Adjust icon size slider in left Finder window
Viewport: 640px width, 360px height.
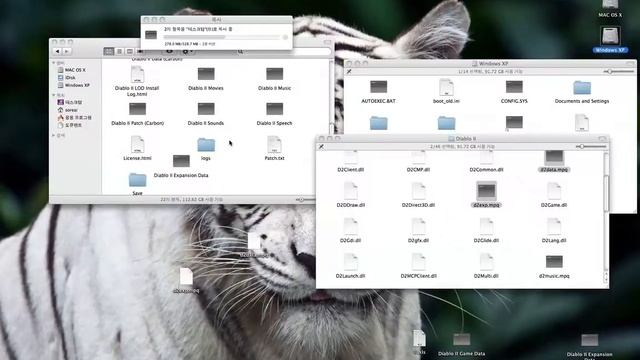coord(305,200)
